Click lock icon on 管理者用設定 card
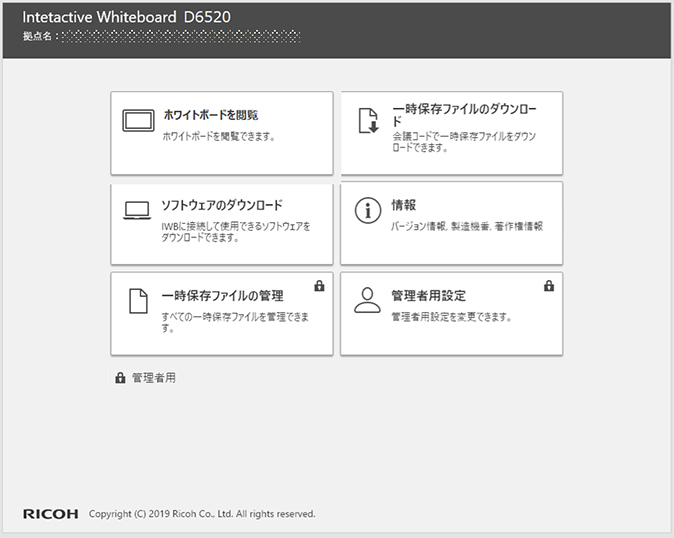Viewport: 674px width, 538px height. coord(549,286)
